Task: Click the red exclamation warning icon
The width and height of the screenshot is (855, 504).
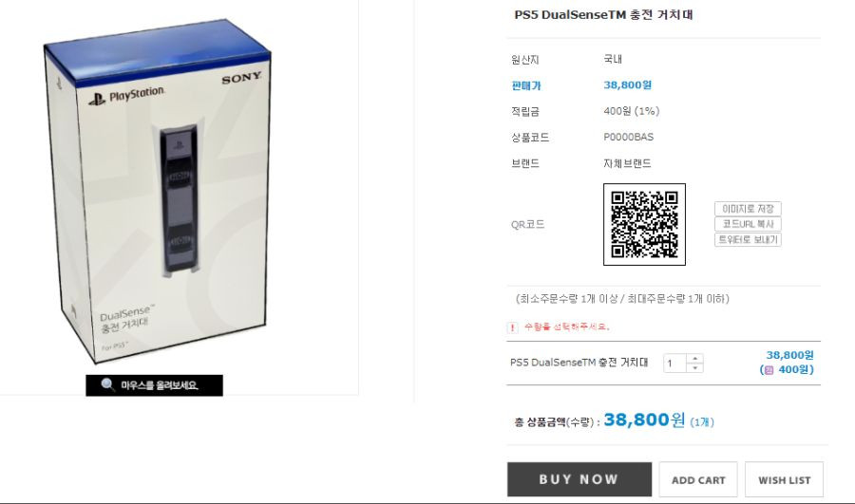Action: [x=513, y=327]
